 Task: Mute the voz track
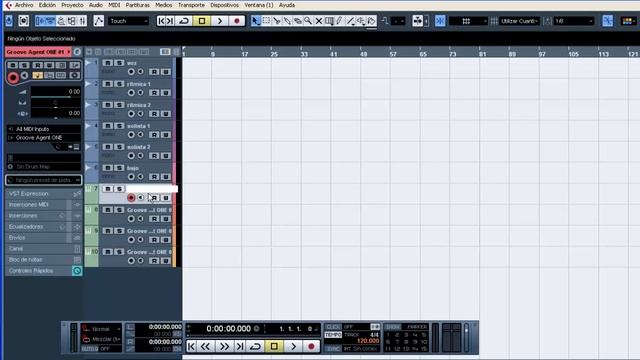point(108,63)
